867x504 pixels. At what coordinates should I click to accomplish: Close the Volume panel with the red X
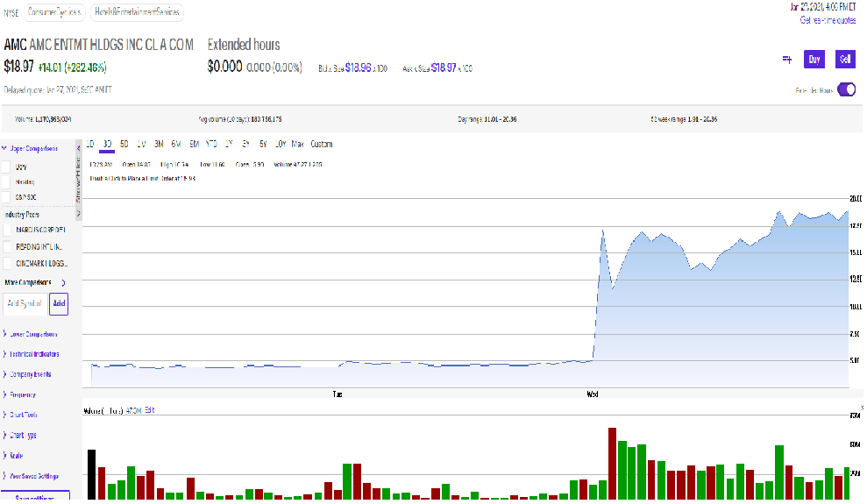click(x=862, y=408)
